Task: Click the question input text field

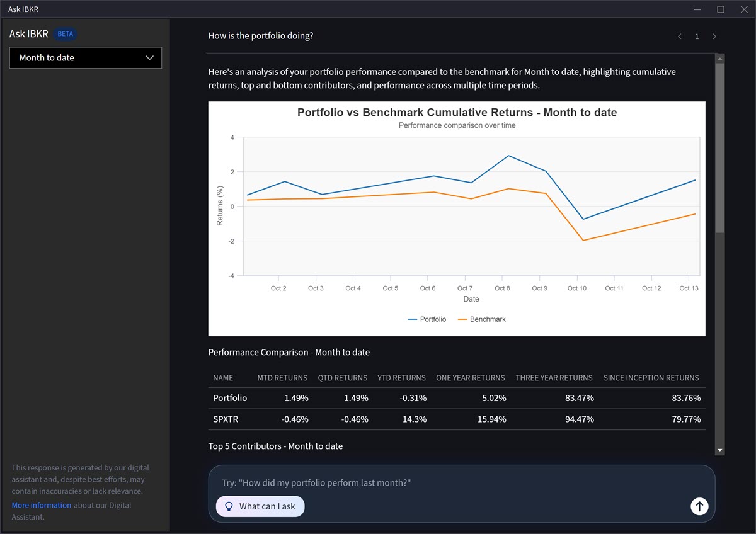Action: coord(441,483)
